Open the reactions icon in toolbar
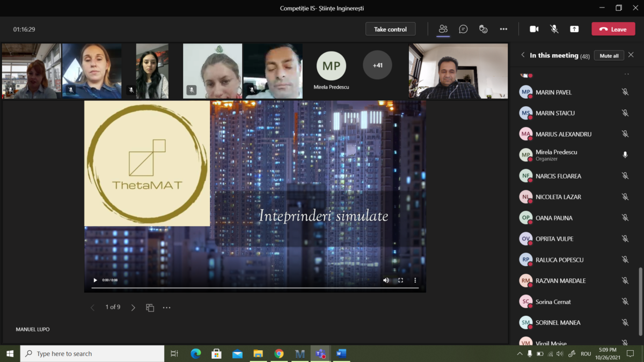644x362 pixels. click(483, 29)
